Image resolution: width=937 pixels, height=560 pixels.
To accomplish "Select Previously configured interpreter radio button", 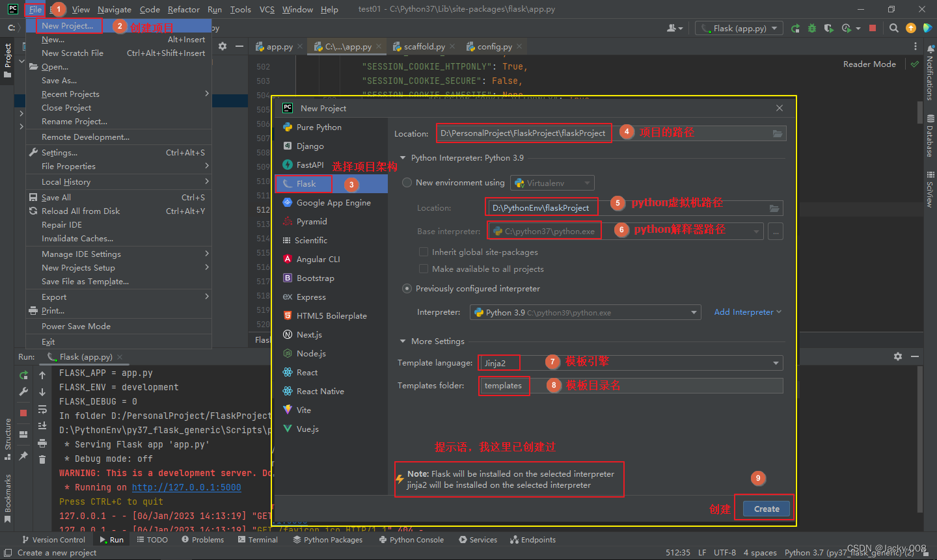I will (x=407, y=289).
